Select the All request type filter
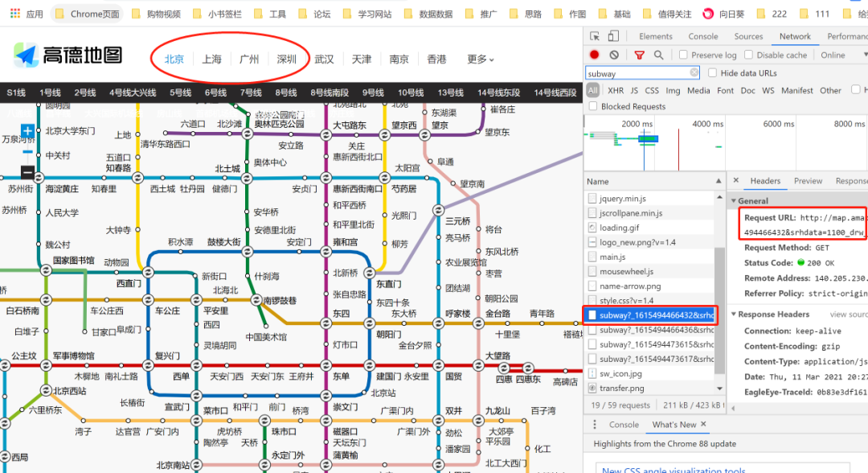 click(x=593, y=90)
